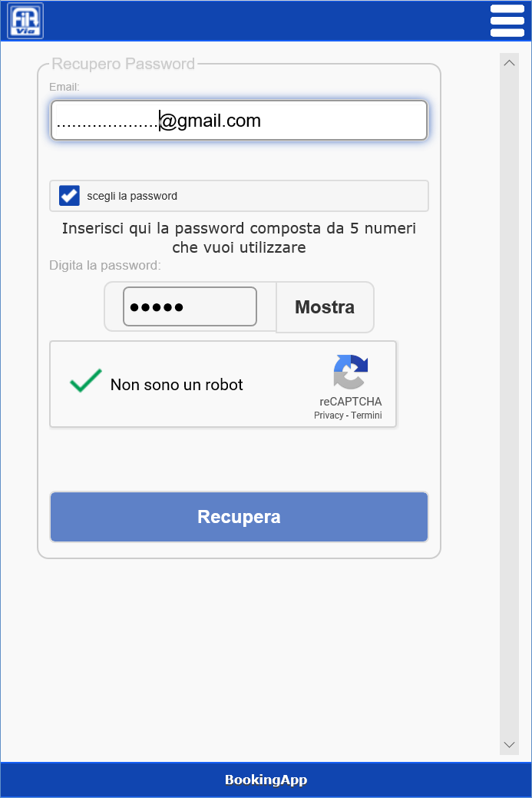532x798 pixels.
Task: Click the green reCAPTCHA checkmark
Action: 86,381
